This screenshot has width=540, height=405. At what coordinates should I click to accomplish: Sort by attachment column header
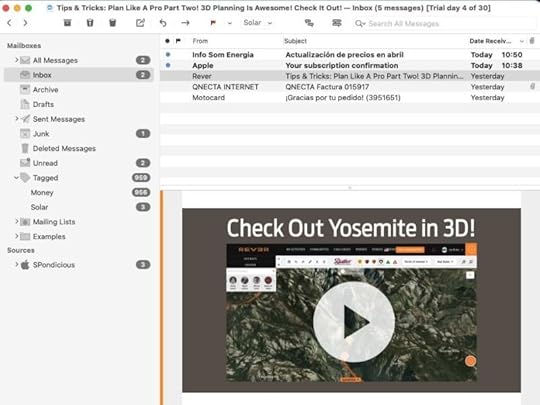tap(532, 41)
